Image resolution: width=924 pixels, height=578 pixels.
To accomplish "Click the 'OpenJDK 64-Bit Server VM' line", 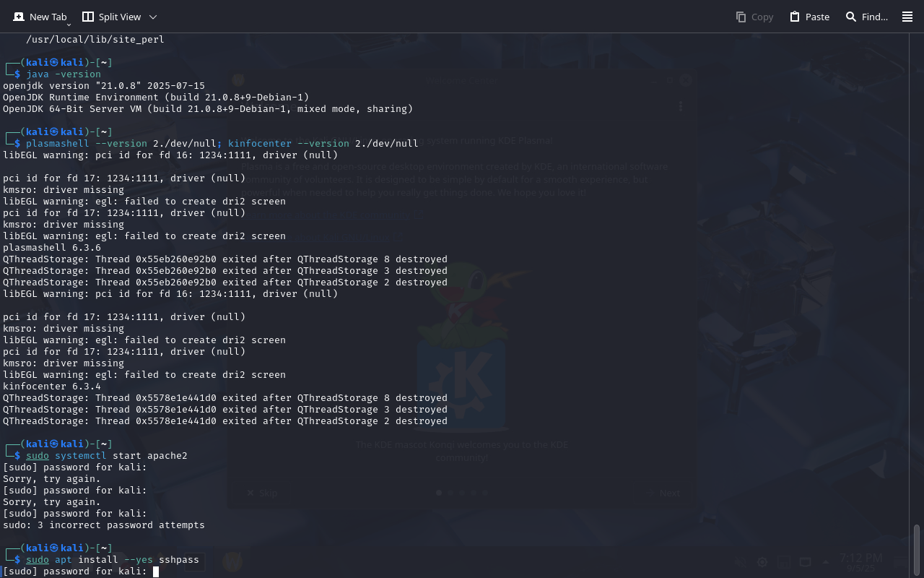I will tap(208, 109).
